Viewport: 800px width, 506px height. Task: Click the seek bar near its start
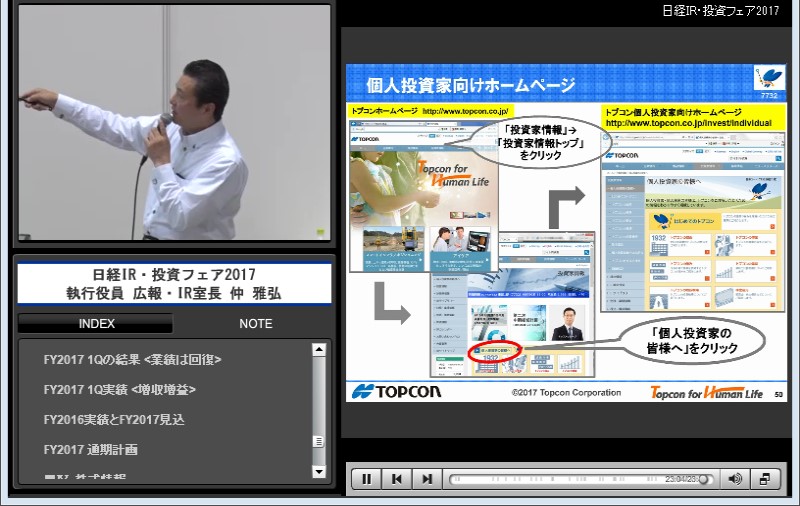click(x=457, y=479)
